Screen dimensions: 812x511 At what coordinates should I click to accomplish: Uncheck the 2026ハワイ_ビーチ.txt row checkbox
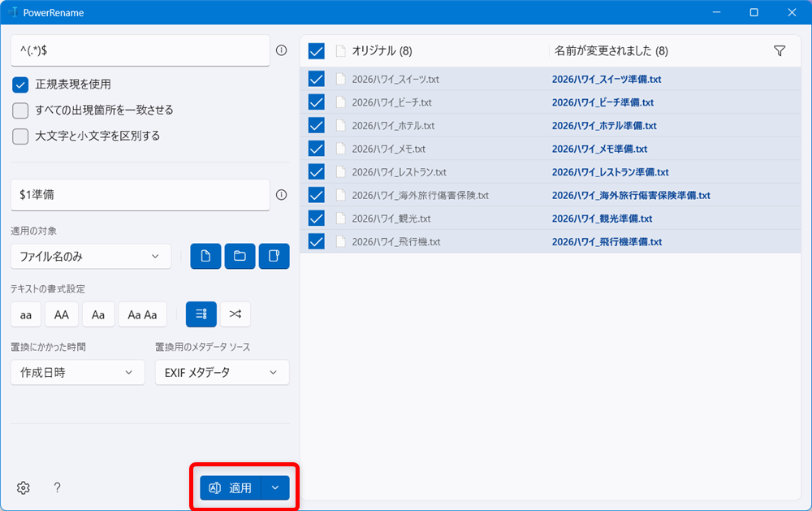click(316, 102)
